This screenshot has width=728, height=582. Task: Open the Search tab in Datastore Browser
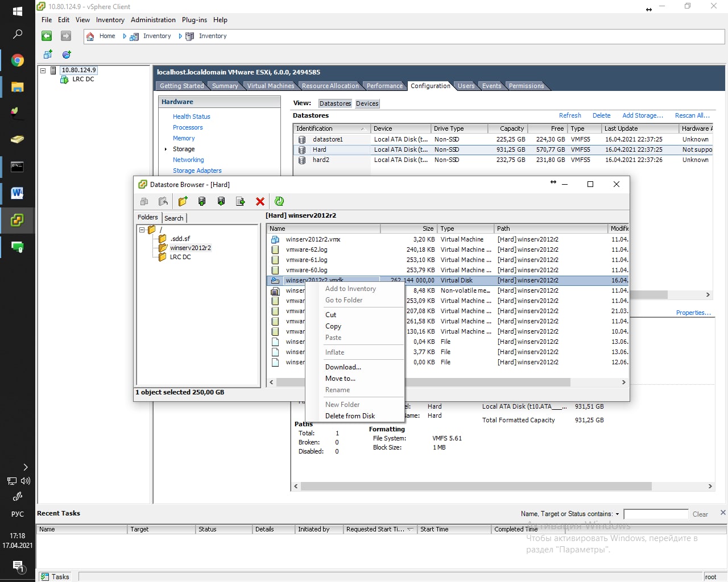[x=174, y=218]
